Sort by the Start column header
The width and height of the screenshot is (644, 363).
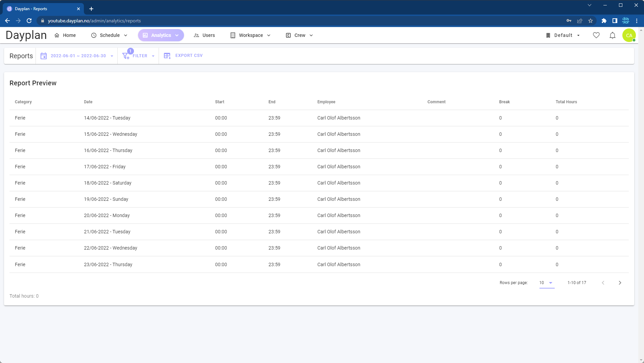coord(220,102)
